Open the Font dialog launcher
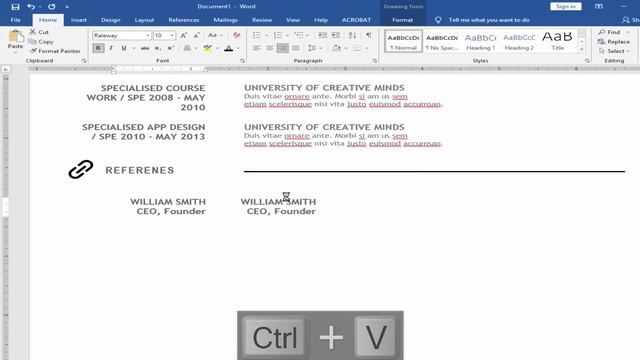The image size is (640, 360). [242, 61]
